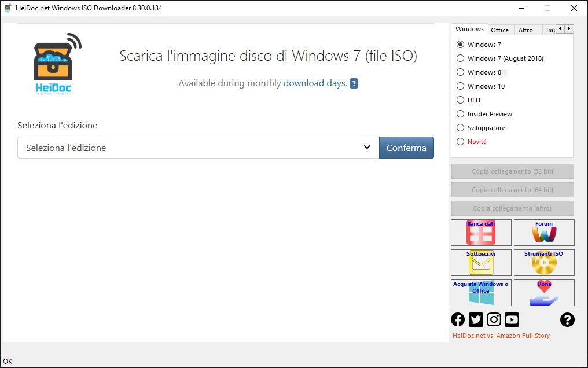Screen dimensions: 588x368
Task: Open the partially hidden Imp tab
Action: point(550,30)
